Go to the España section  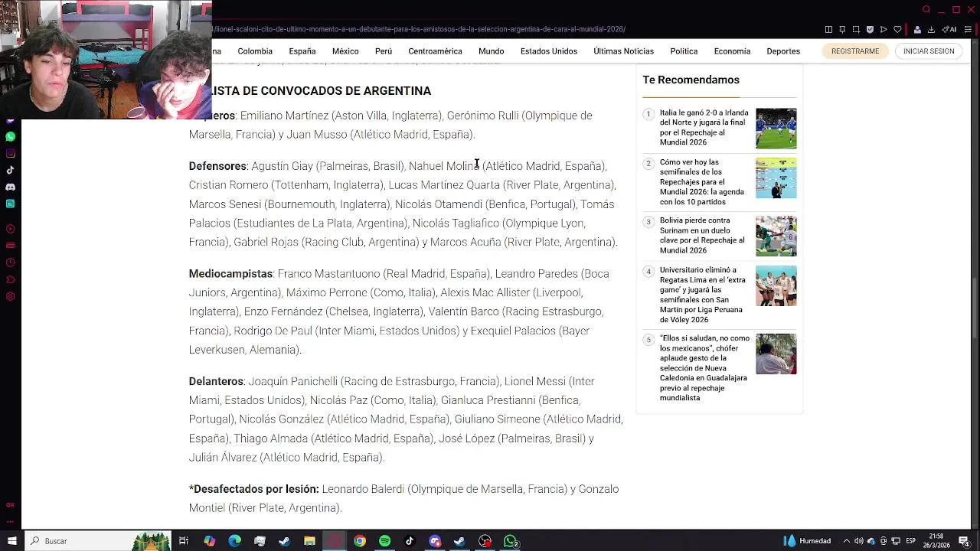point(302,51)
